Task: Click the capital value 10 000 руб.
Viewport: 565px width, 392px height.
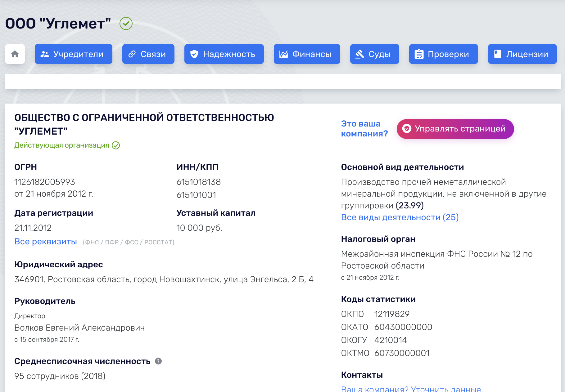Action: point(199,228)
